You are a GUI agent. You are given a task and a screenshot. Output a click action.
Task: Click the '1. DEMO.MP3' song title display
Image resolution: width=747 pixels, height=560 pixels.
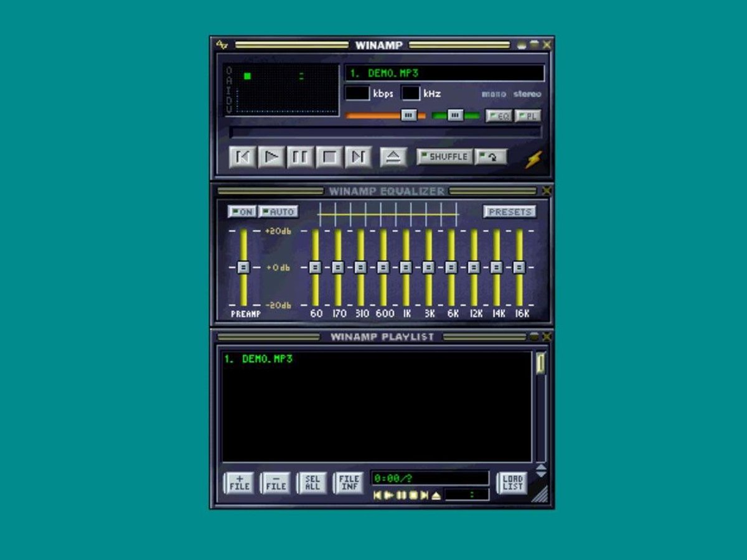[x=444, y=73]
